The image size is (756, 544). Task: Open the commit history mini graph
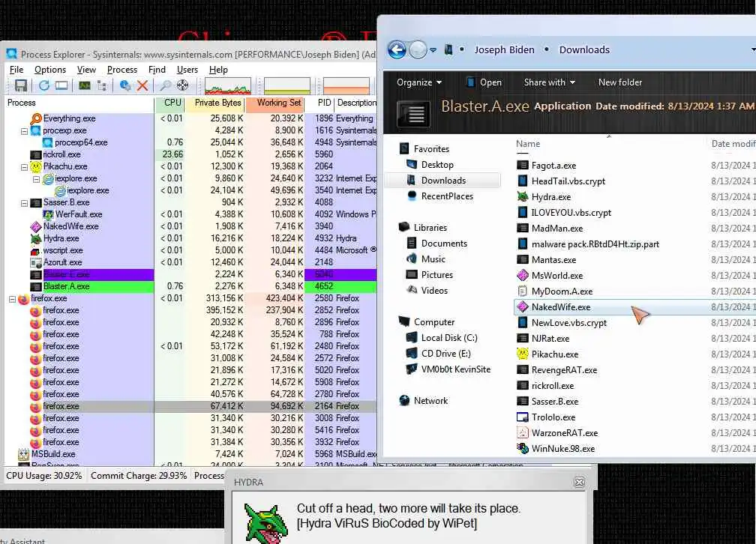286,85
